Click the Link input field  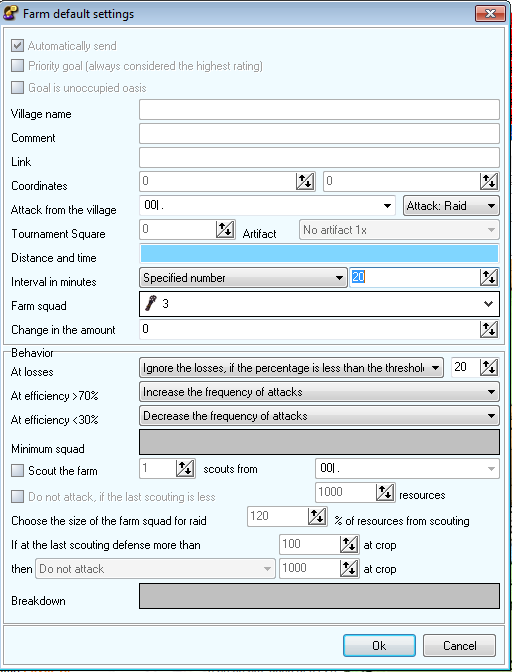319,158
